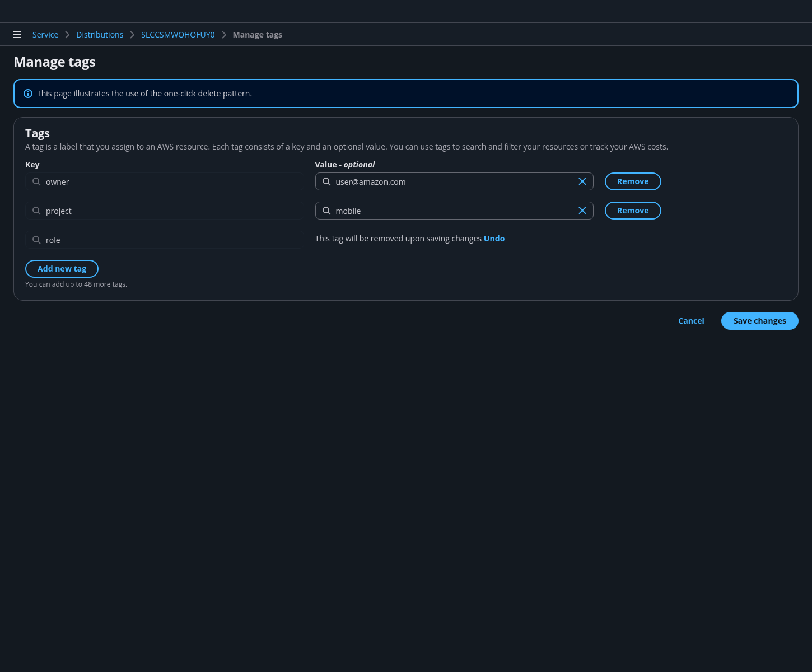The height and width of the screenshot is (672, 812).
Task: Click search icon in mobile value field
Action: (326, 211)
